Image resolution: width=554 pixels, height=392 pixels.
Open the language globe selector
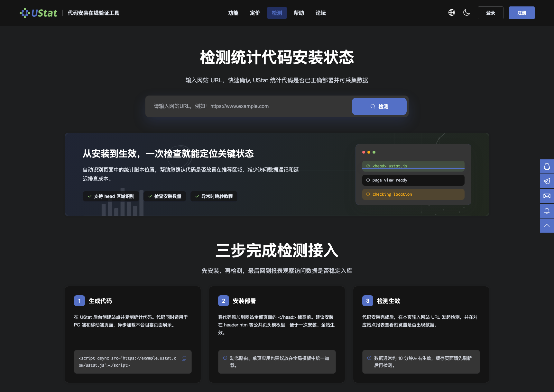click(x=452, y=13)
